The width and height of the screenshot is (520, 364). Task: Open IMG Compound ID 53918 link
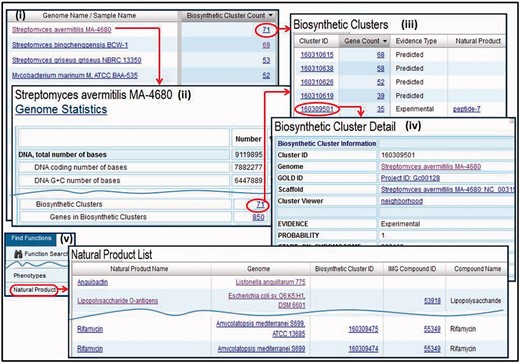point(432,301)
